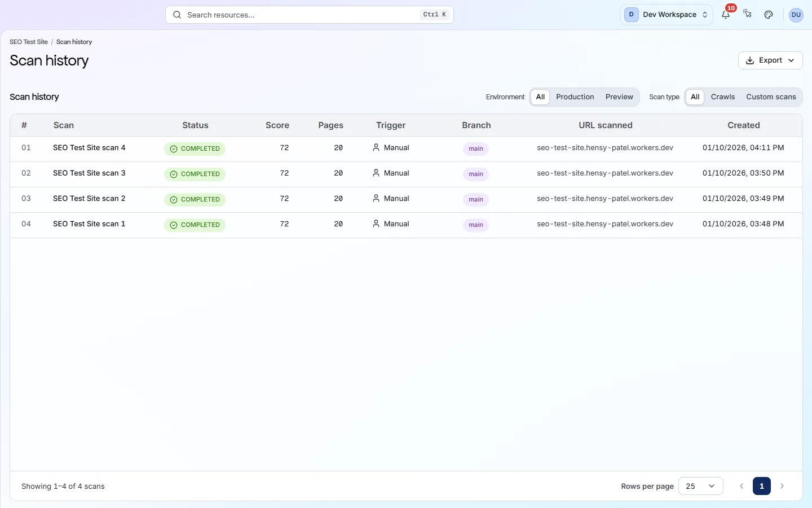Open SEO Test Site scan 1
Screen dimensions: 812x508
pos(89,224)
